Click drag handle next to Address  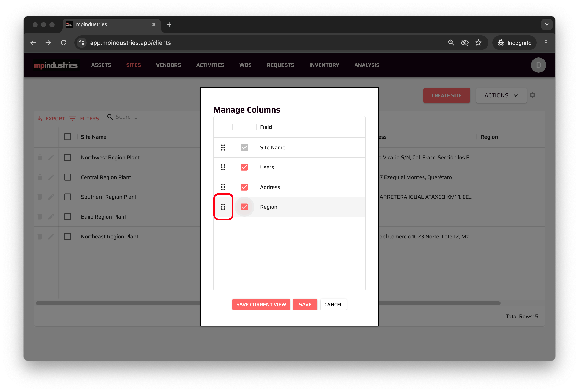click(223, 187)
